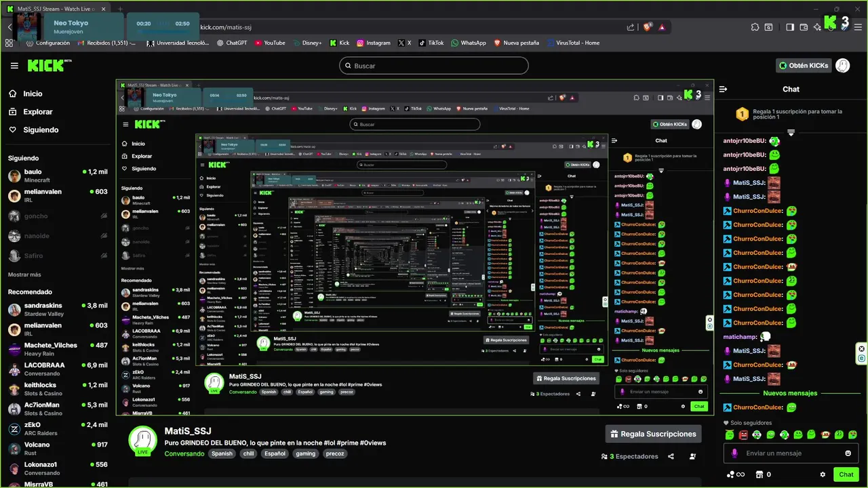This screenshot has height=488, width=868.
Task: Click the main Regala Suscripciones button
Action: click(x=653, y=434)
